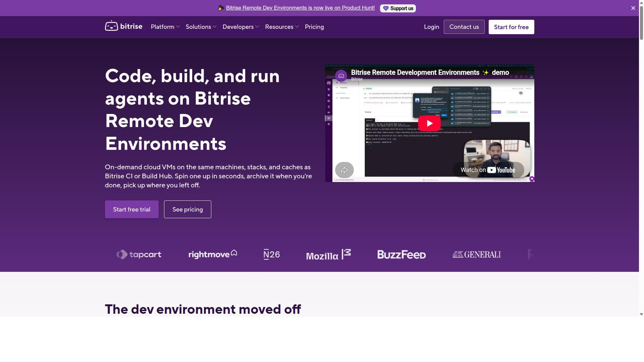The width and height of the screenshot is (644, 362).
Task: Click the rightmove logo
Action: coord(213,254)
